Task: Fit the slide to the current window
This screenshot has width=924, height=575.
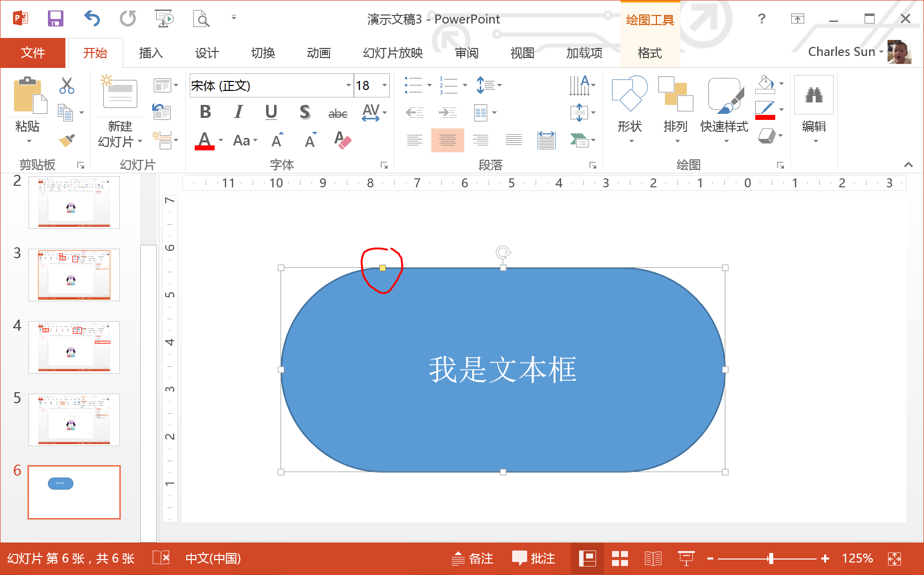Action: pyautogui.click(x=895, y=559)
